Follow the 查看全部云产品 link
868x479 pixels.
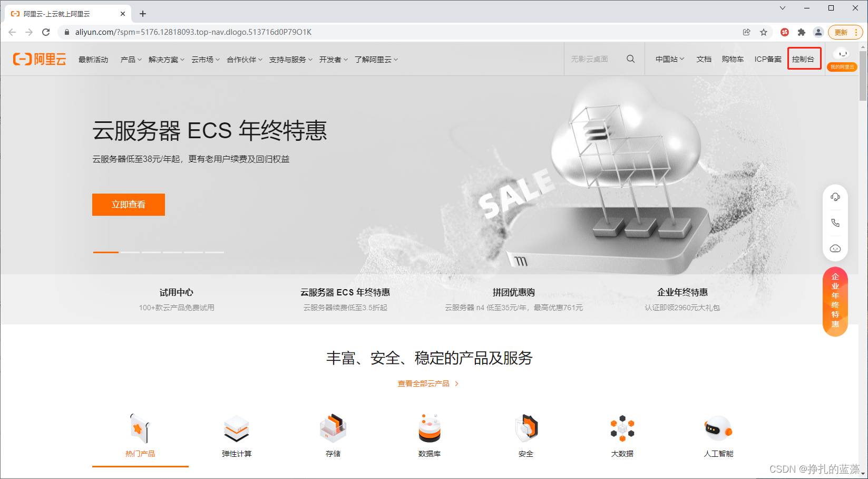425,384
